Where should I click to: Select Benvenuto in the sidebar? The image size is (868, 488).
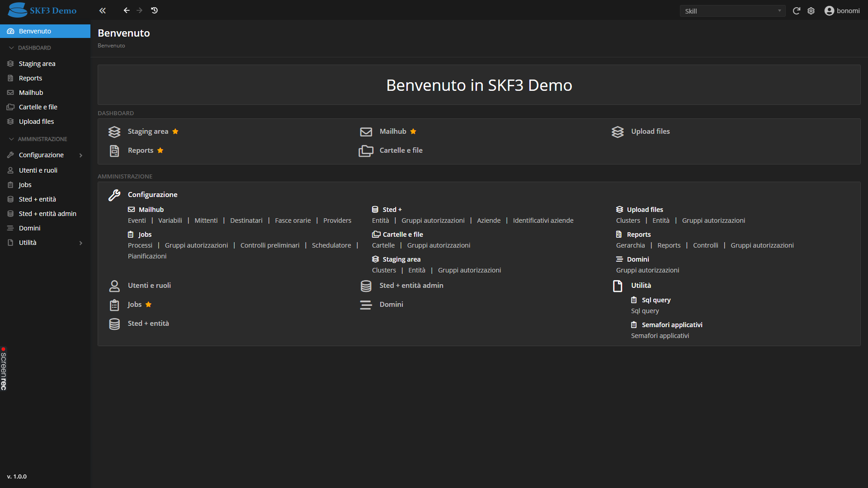[x=45, y=31]
